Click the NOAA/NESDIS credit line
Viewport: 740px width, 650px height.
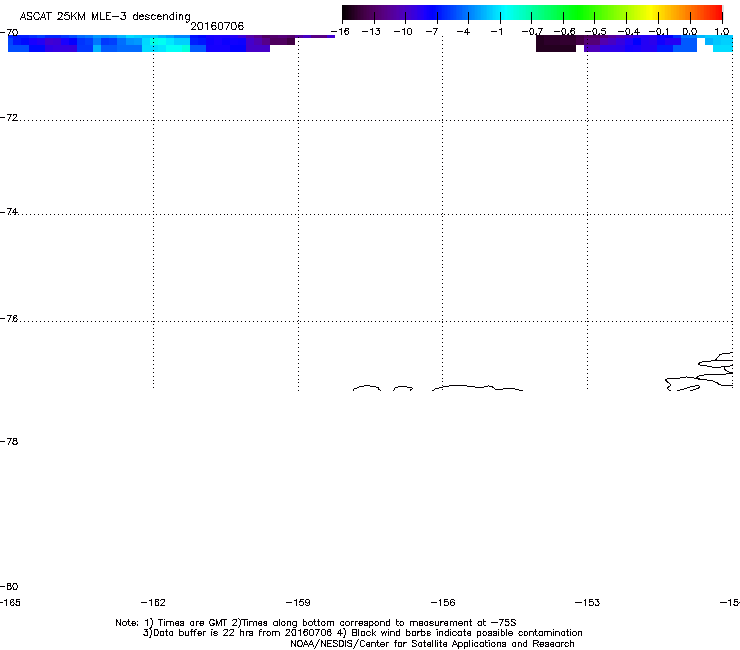click(432, 644)
